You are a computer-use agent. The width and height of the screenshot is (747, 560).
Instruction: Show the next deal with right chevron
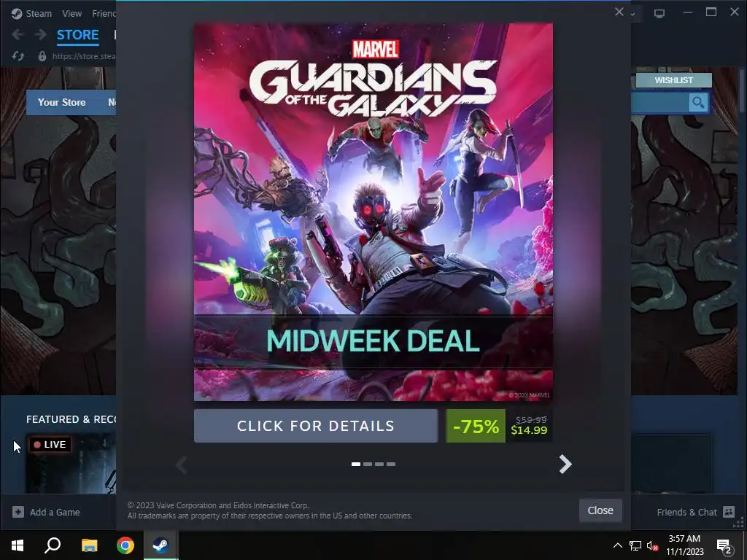coord(565,464)
